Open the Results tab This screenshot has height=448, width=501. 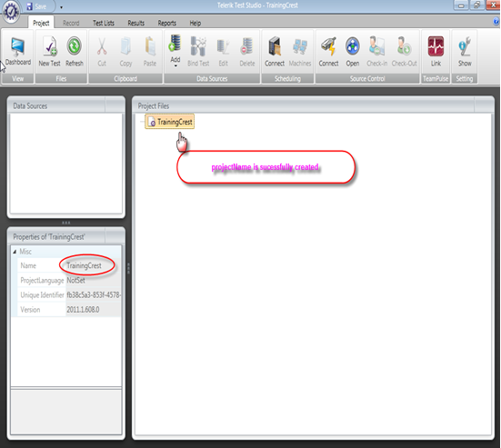click(135, 23)
